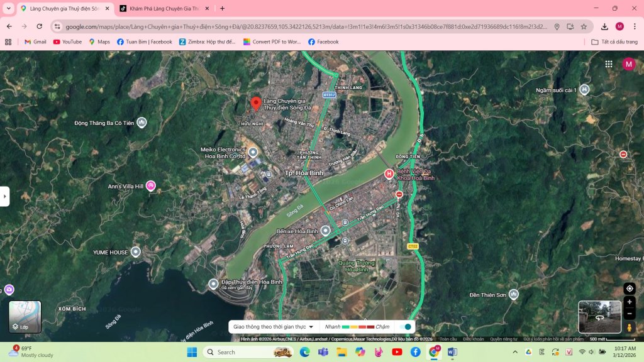Screen dimensions: 644x362
Task: Click the Bệnh Viện Đa Khoa hospital marker
Action: tap(389, 174)
